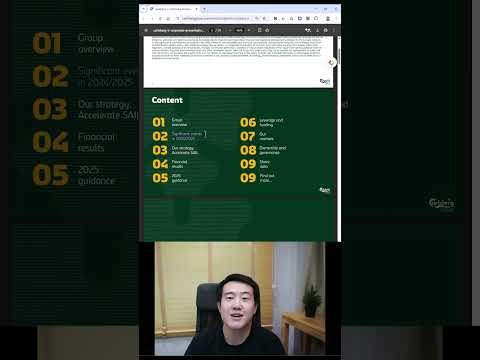The width and height of the screenshot is (480, 360).
Task: Open a new browser tab
Action: pos(204,9)
